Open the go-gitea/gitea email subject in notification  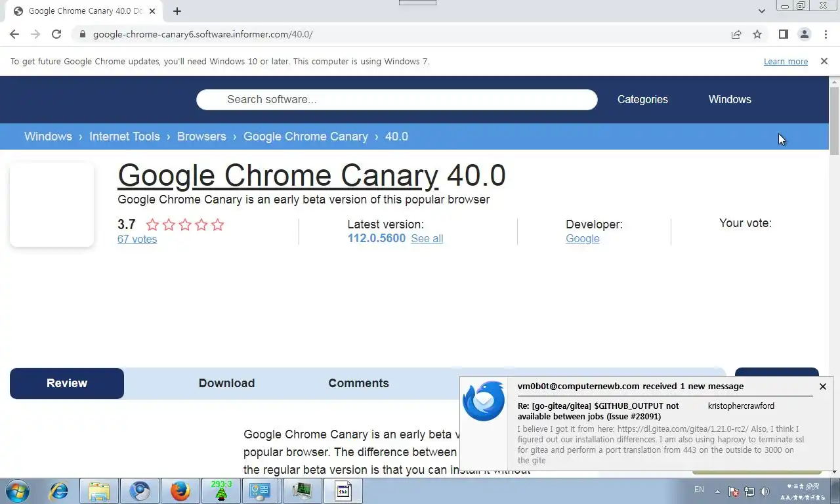pyautogui.click(x=598, y=411)
